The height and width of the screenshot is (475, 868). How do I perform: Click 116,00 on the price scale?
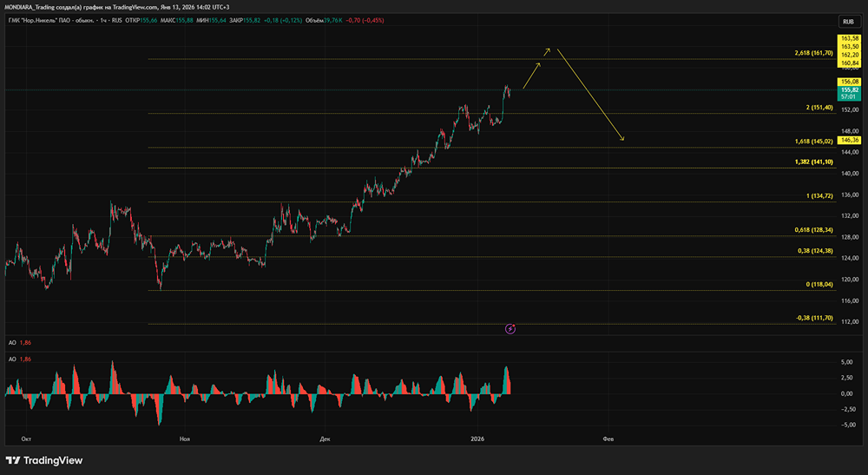point(851,300)
